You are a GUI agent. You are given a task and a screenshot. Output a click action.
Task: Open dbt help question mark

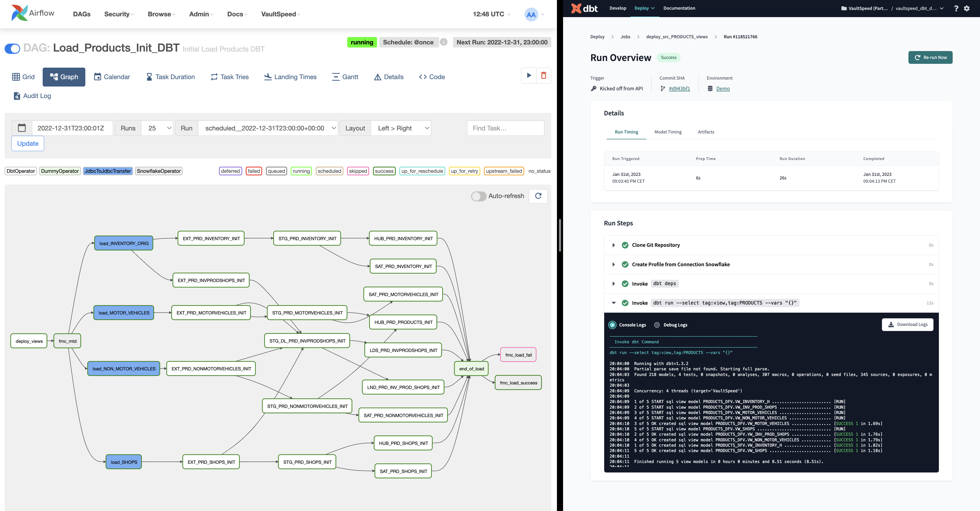click(x=956, y=8)
